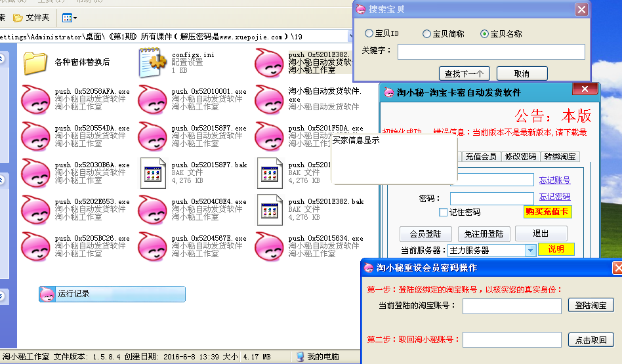Select 淘小秘自动发货软件.exe icon
The width and height of the screenshot is (622, 364).
pyautogui.click(x=269, y=100)
